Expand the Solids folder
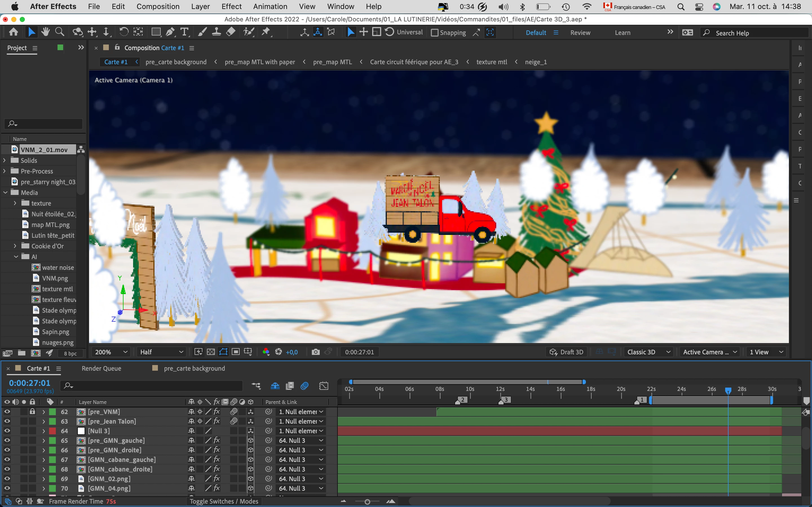Screen dimensions: 812x507 5,160
